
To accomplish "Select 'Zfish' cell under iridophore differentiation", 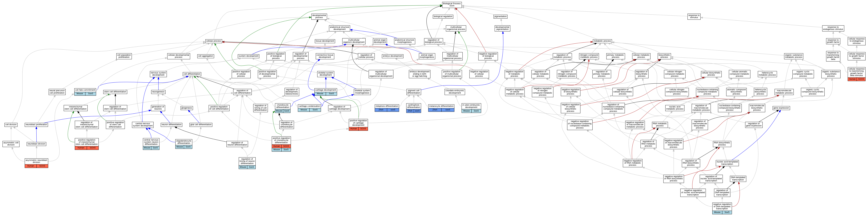I will coord(381,110).
